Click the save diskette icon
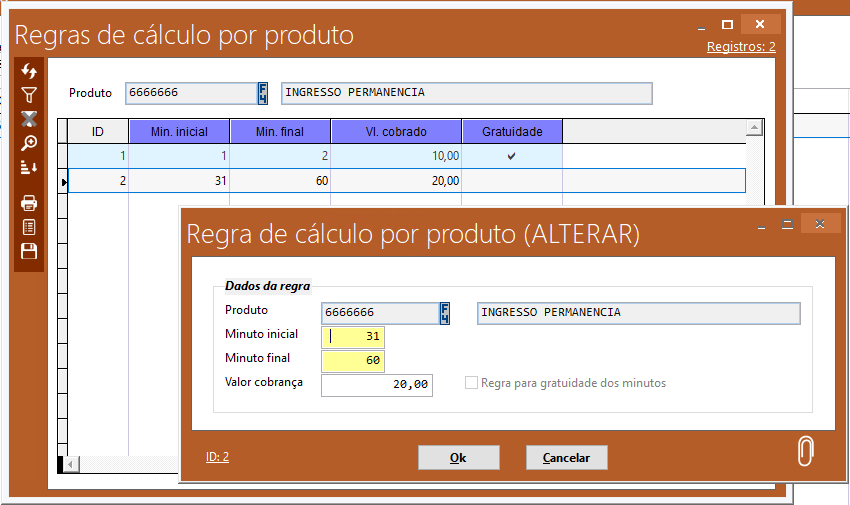This screenshot has width=850, height=505. tap(29, 251)
